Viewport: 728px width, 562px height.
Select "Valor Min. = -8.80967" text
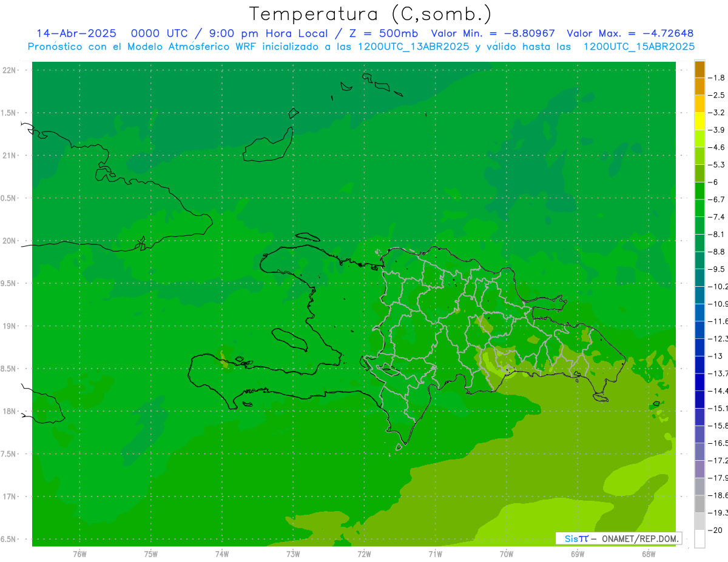[493, 33]
